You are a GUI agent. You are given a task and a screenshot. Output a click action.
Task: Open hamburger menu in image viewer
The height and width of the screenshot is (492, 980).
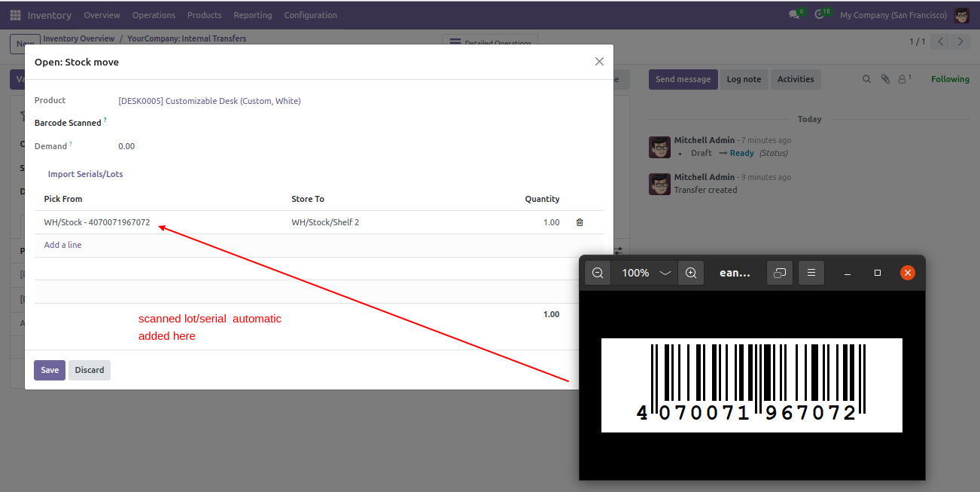pyautogui.click(x=811, y=273)
